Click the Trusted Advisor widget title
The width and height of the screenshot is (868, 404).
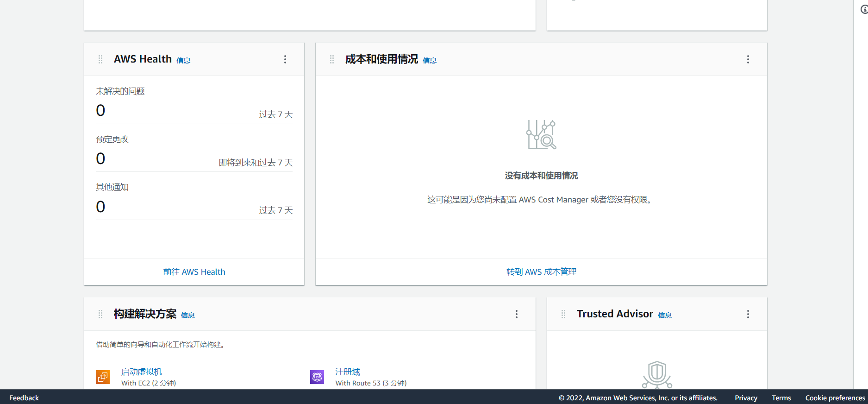615,314
